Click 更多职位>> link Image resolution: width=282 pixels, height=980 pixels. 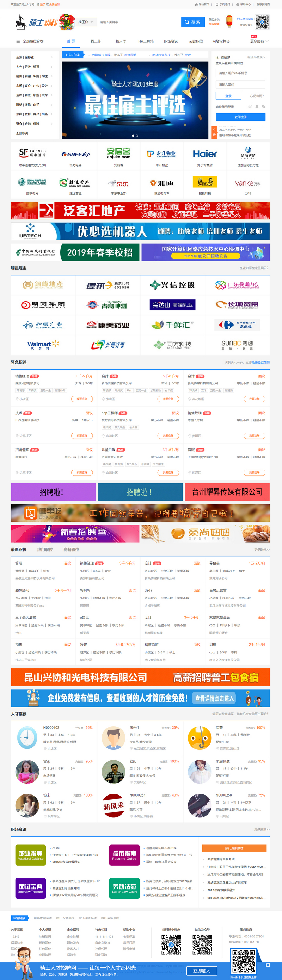pos(262,550)
